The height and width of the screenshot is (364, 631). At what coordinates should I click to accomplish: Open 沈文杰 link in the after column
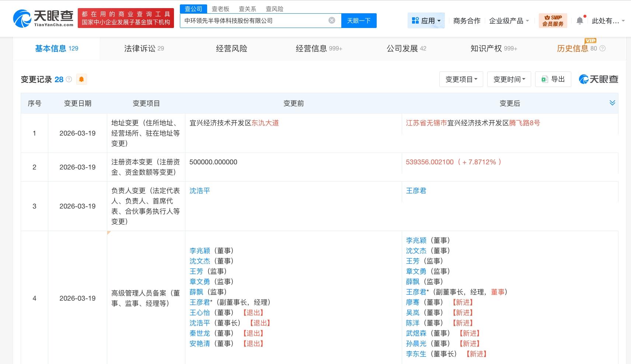click(416, 251)
